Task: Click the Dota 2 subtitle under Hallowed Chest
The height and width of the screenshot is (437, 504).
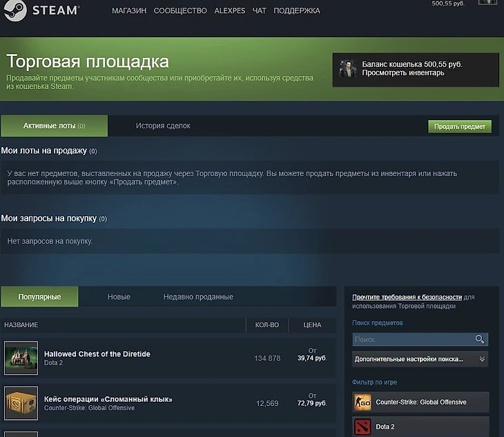Action: click(x=53, y=362)
